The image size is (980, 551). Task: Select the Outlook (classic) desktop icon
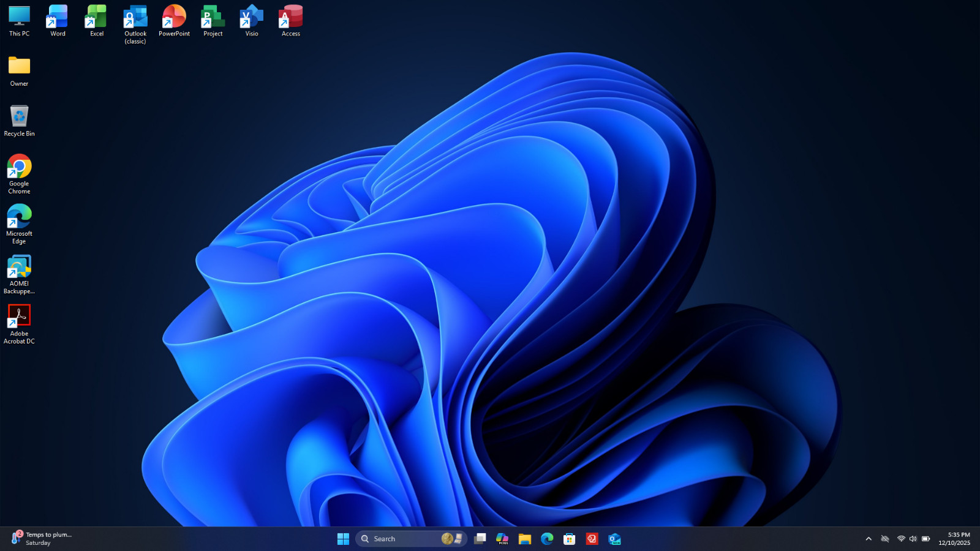coord(135,24)
